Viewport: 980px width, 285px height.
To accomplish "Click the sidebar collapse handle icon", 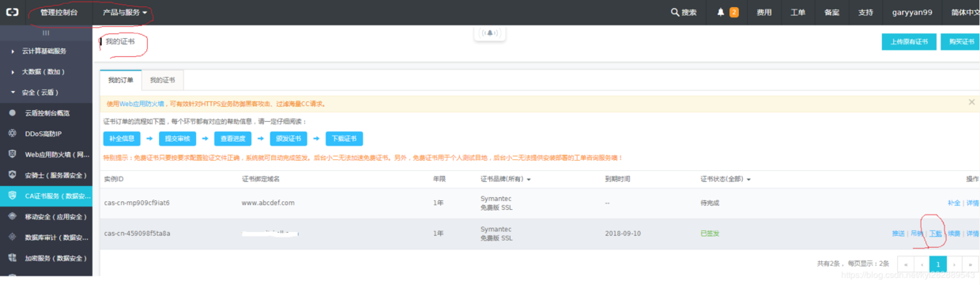I will pos(46,32).
